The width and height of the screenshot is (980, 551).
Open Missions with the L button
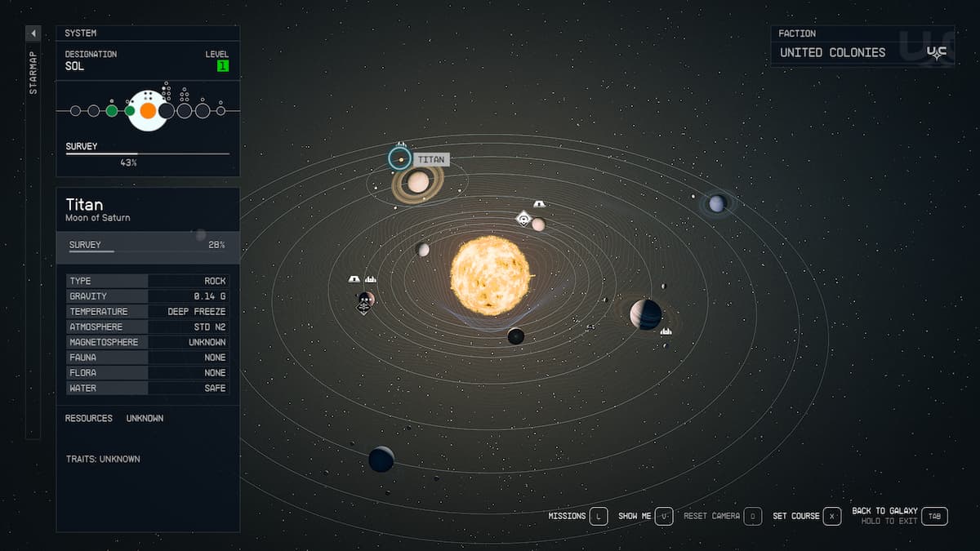599,516
